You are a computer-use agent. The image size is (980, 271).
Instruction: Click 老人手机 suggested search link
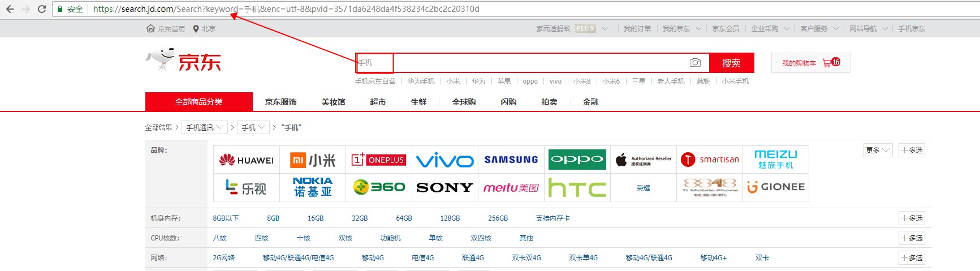pyautogui.click(x=671, y=81)
